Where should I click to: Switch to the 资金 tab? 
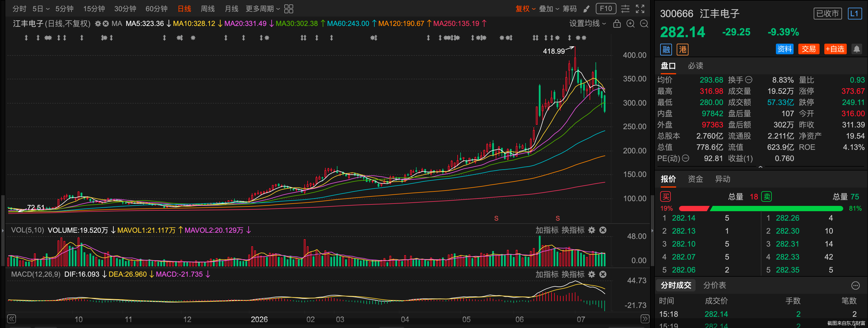coord(695,179)
